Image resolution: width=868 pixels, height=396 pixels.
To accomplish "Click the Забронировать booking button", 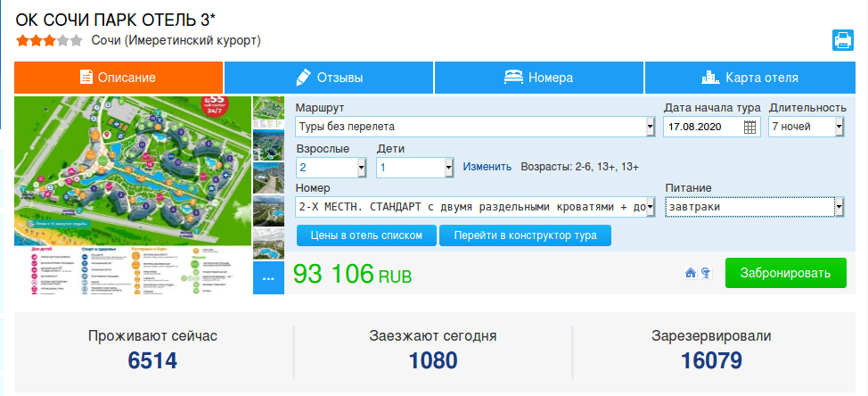I will point(785,273).
